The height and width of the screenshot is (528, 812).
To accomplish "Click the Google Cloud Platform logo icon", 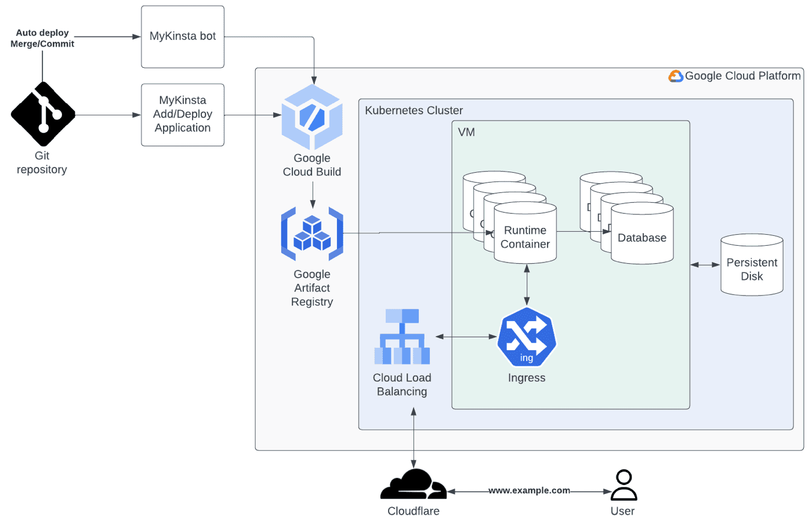I will point(676,76).
